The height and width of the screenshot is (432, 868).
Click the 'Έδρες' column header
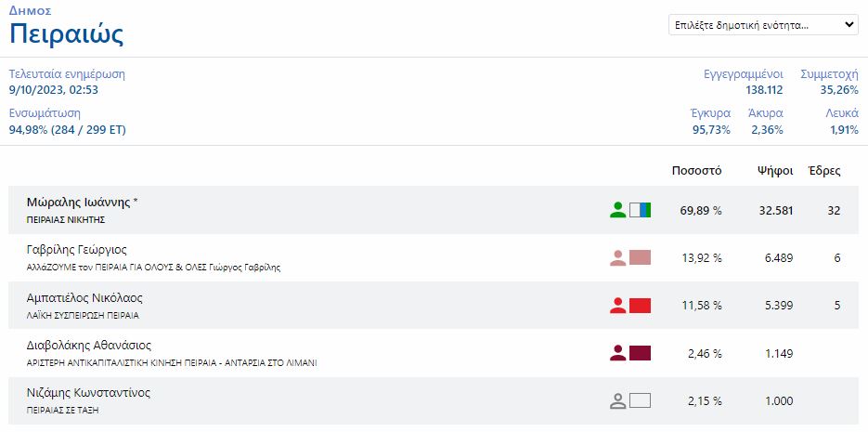(x=824, y=171)
